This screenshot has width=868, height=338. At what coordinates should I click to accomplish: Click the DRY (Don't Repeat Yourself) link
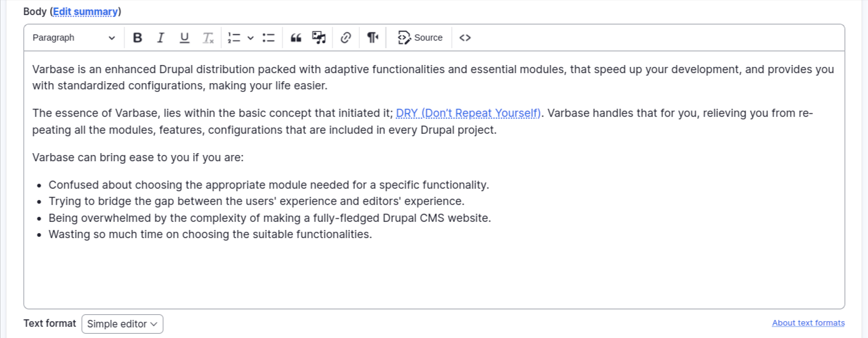pyautogui.click(x=468, y=113)
